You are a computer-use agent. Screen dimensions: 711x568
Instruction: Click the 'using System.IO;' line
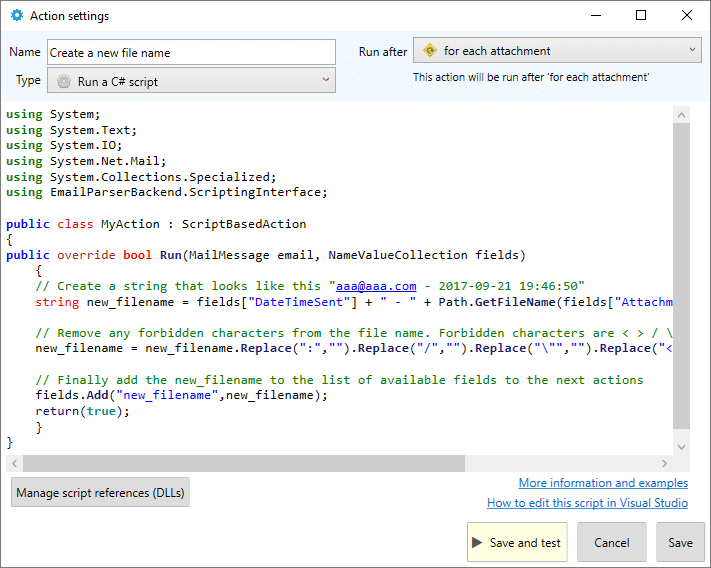click(x=64, y=145)
